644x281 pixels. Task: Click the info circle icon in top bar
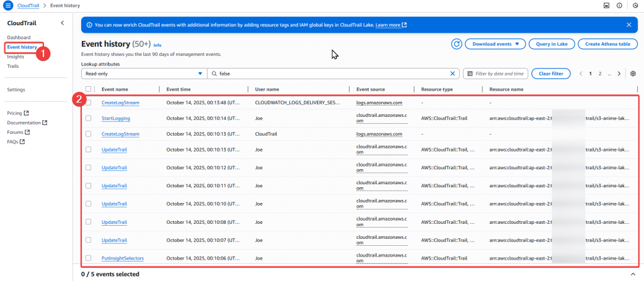coord(619,6)
